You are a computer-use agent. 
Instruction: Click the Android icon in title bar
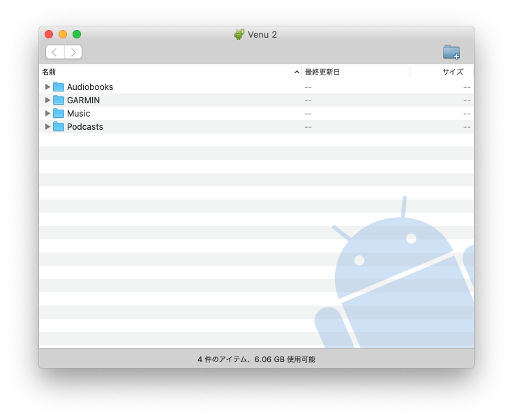pos(239,34)
